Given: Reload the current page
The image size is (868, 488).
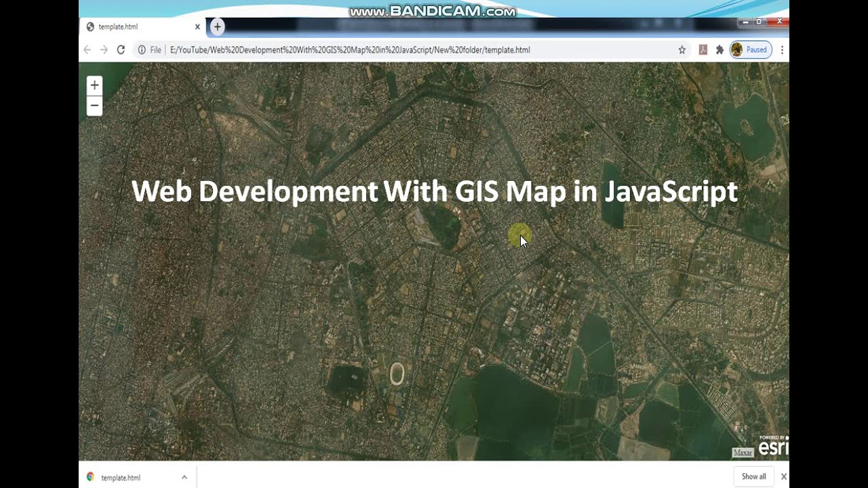Looking at the screenshot, I should tap(121, 49).
